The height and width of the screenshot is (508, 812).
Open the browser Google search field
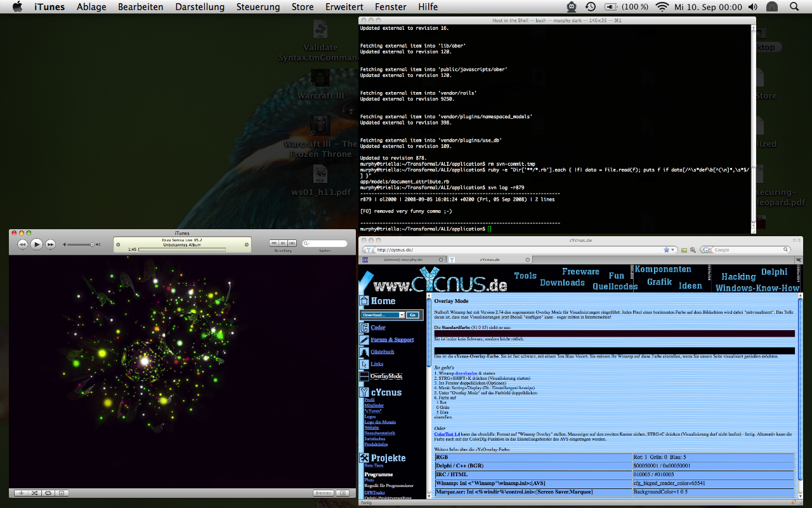(750, 250)
